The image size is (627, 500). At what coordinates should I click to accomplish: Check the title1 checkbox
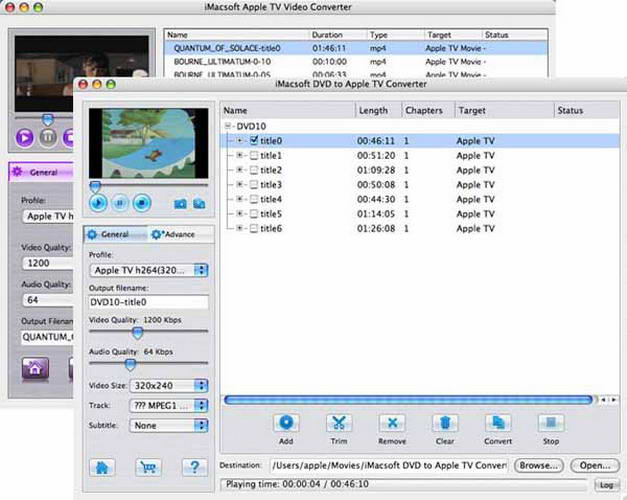click(254, 155)
